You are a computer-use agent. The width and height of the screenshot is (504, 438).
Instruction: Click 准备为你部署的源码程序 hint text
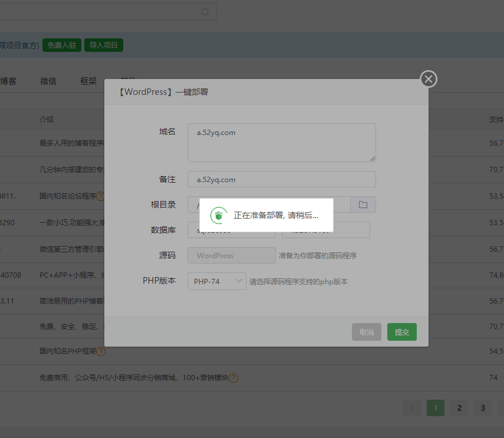pos(318,256)
